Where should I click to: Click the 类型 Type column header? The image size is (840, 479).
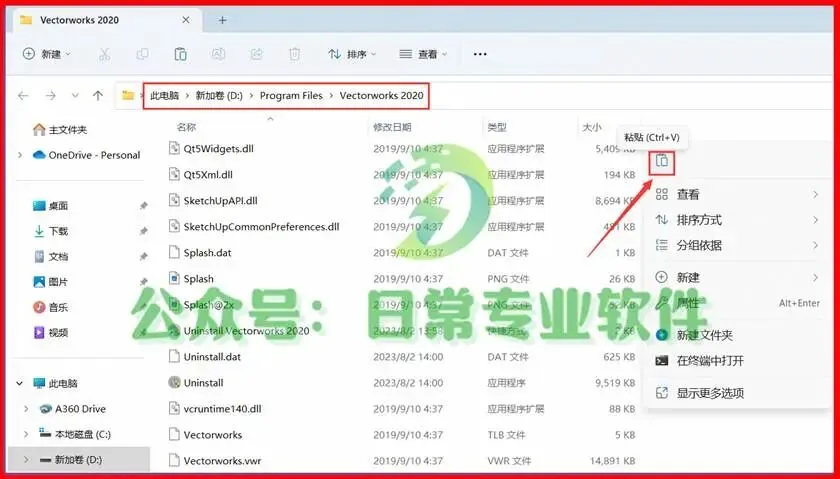[x=497, y=128]
